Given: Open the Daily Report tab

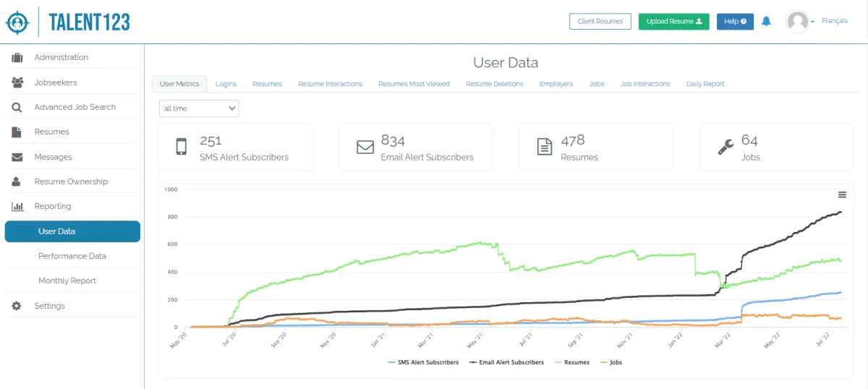Looking at the screenshot, I should coord(705,84).
